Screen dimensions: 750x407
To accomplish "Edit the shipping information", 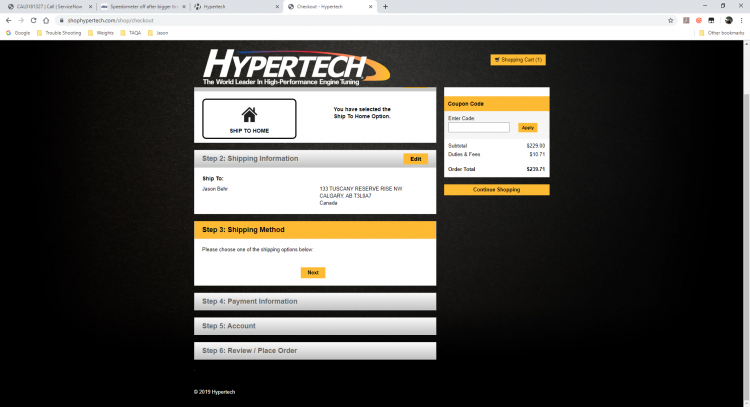I will coord(416,159).
